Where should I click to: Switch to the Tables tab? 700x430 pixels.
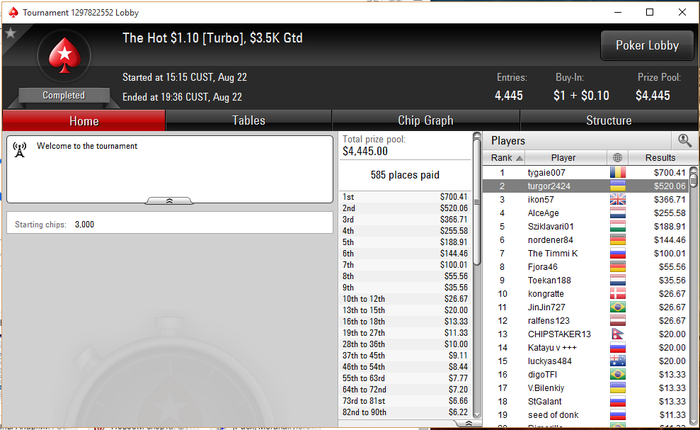click(x=249, y=121)
